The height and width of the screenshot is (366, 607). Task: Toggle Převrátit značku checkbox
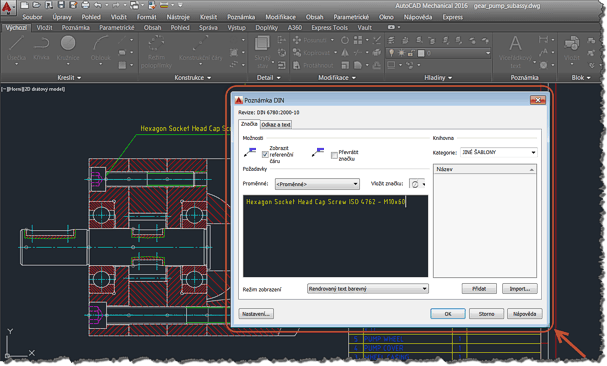[x=334, y=155]
